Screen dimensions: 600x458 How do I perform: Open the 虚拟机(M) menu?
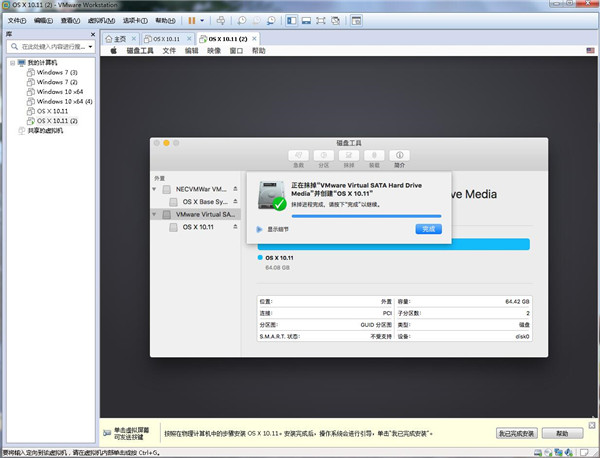click(x=101, y=21)
